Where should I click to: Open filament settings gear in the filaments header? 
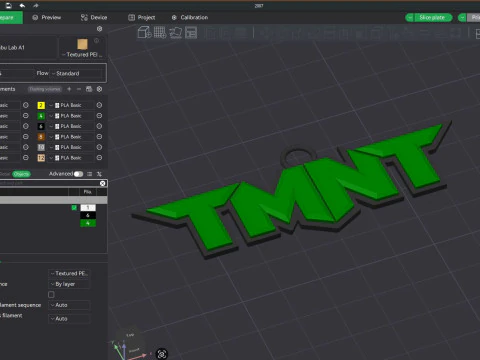(x=99, y=89)
